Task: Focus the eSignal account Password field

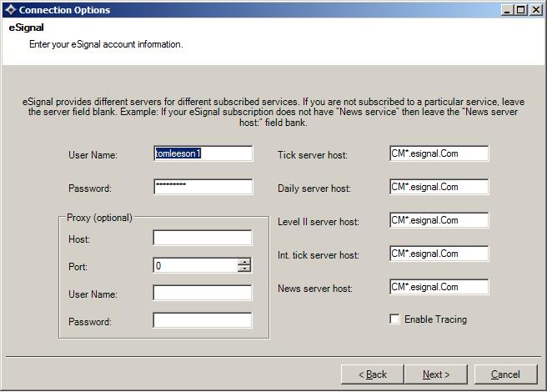Action: tap(203, 187)
